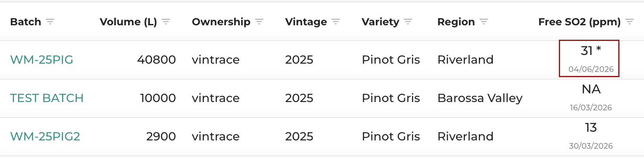Sort by the Batch column header
Image resolution: width=644 pixels, height=157 pixels.
point(25,22)
